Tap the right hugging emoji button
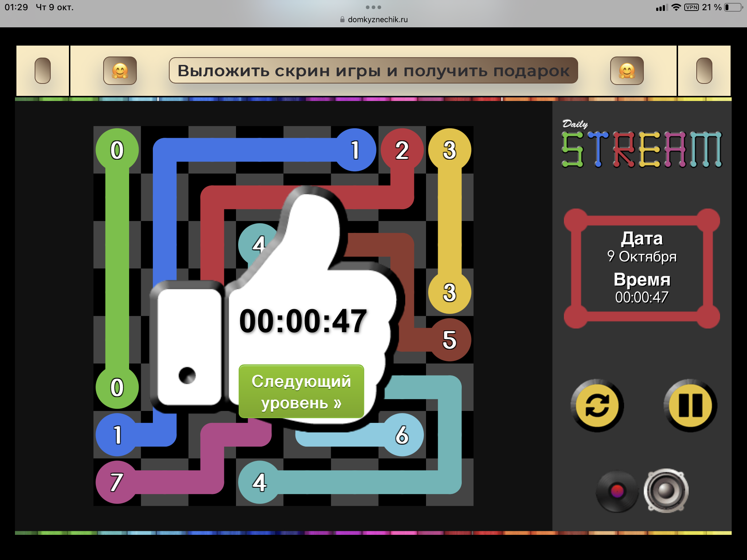 click(x=627, y=71)
